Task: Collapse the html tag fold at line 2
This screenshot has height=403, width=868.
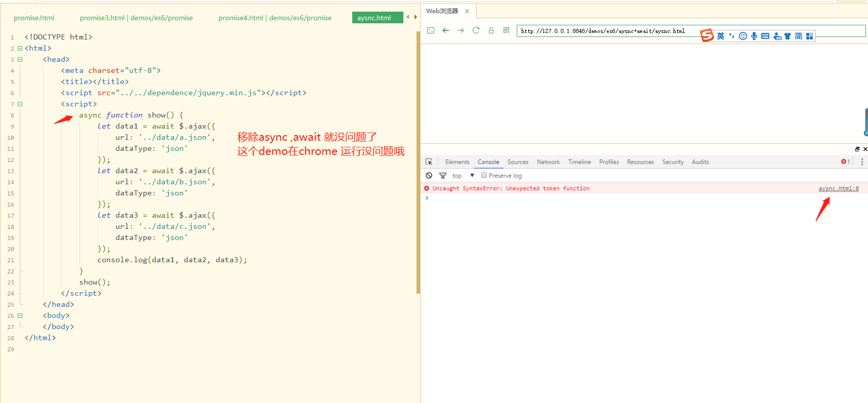Action: tap(20, 48)
